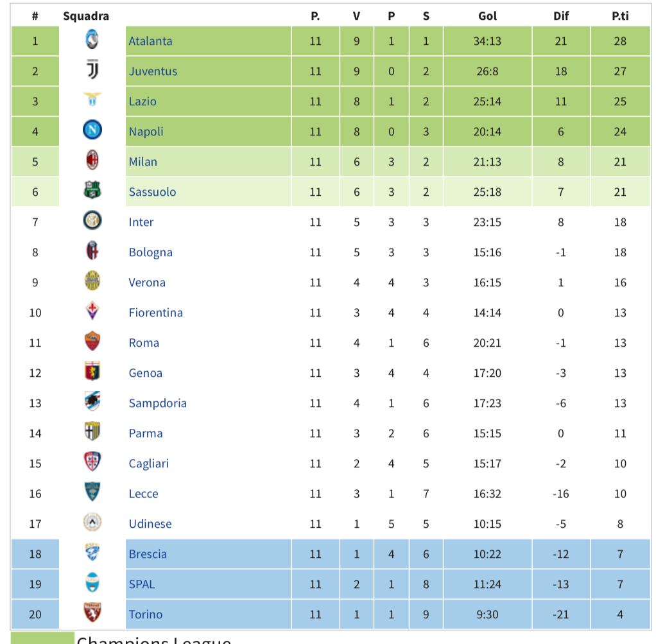Click the Gol column header
The image size is (656, 644).
point(488,16)
